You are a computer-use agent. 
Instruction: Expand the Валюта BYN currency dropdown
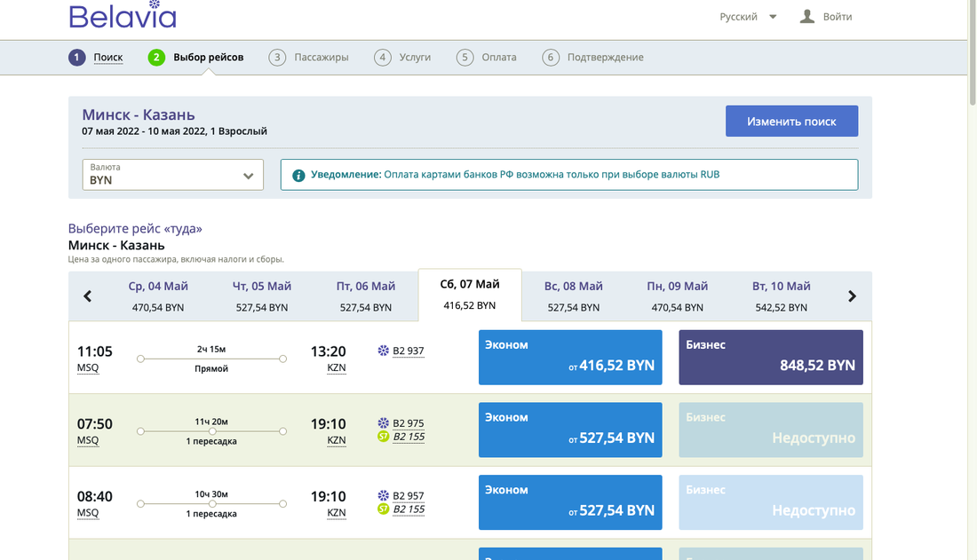(173, 174)
